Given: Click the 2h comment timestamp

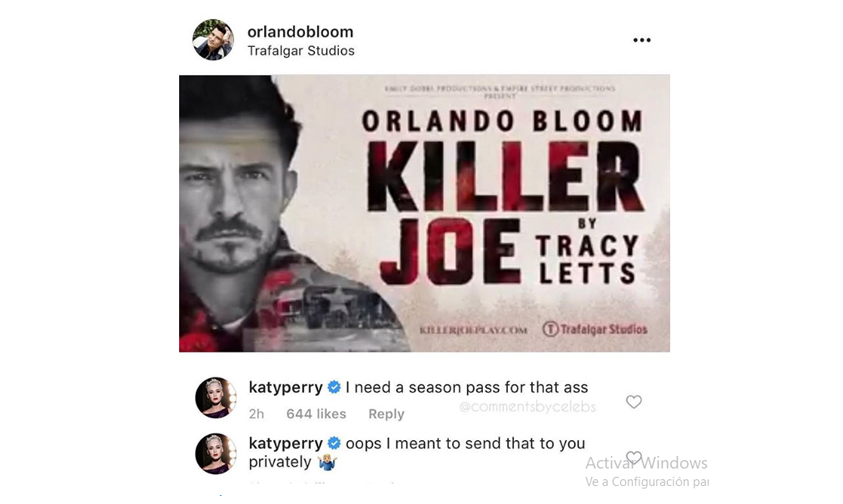Looking at the screenshot, I should (256, 414).
